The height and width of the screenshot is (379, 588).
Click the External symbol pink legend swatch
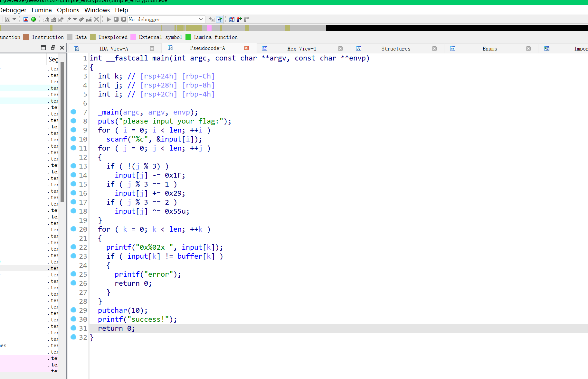[x=133, y=37]
